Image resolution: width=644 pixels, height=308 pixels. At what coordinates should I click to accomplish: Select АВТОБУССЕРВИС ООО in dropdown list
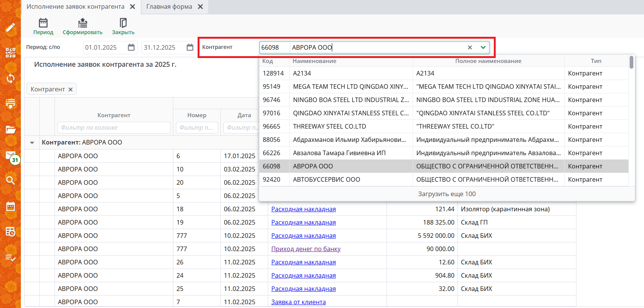(326, 179)
